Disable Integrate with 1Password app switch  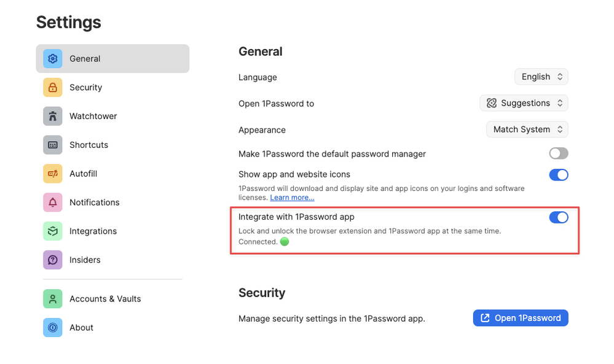(x=558, y=217)
